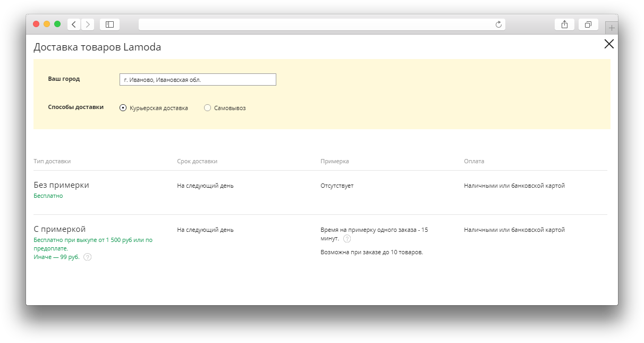
Task: Open the help icon after '15 минут.'
Action: [x=347, y=238]
